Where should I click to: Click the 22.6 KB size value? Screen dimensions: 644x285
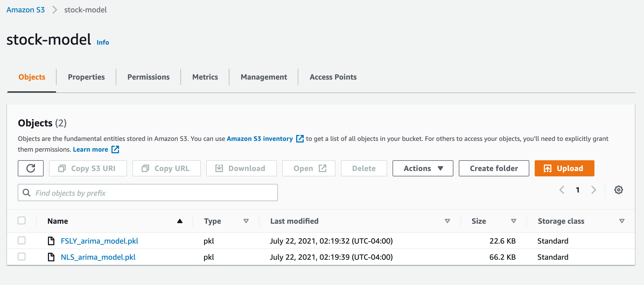click(x=502, y=241)
